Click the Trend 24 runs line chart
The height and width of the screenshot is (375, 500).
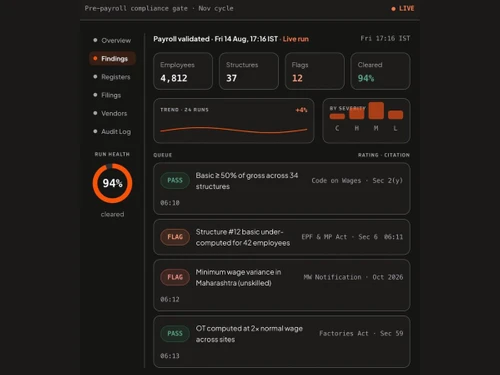tap(234, 130)
